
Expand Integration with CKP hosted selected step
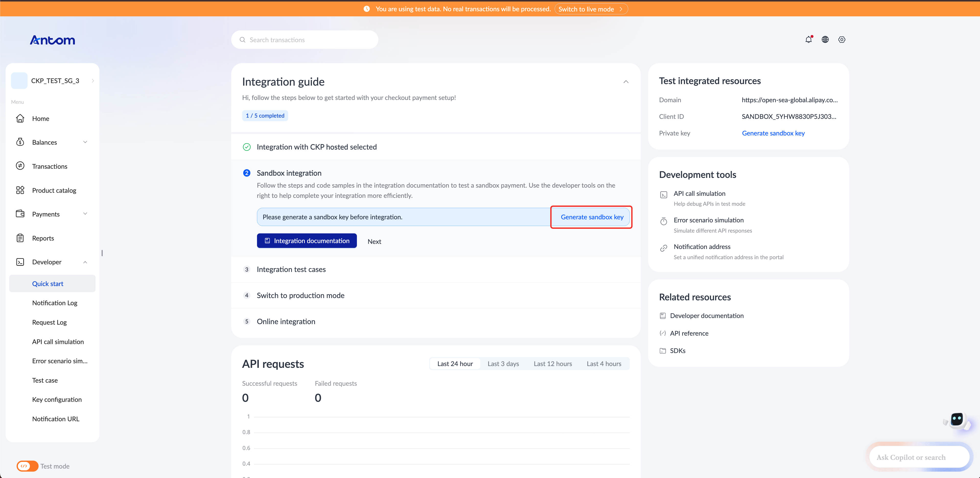[436, 147]
